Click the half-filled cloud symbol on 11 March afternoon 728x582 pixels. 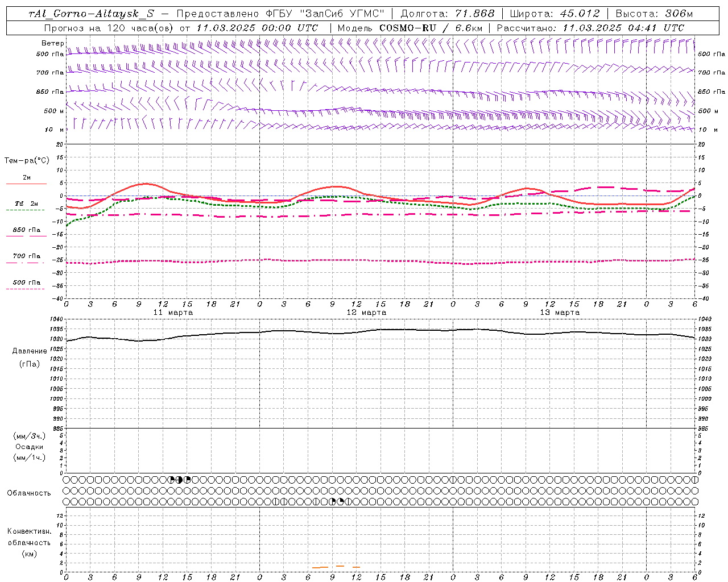click(x=179, y=480)
